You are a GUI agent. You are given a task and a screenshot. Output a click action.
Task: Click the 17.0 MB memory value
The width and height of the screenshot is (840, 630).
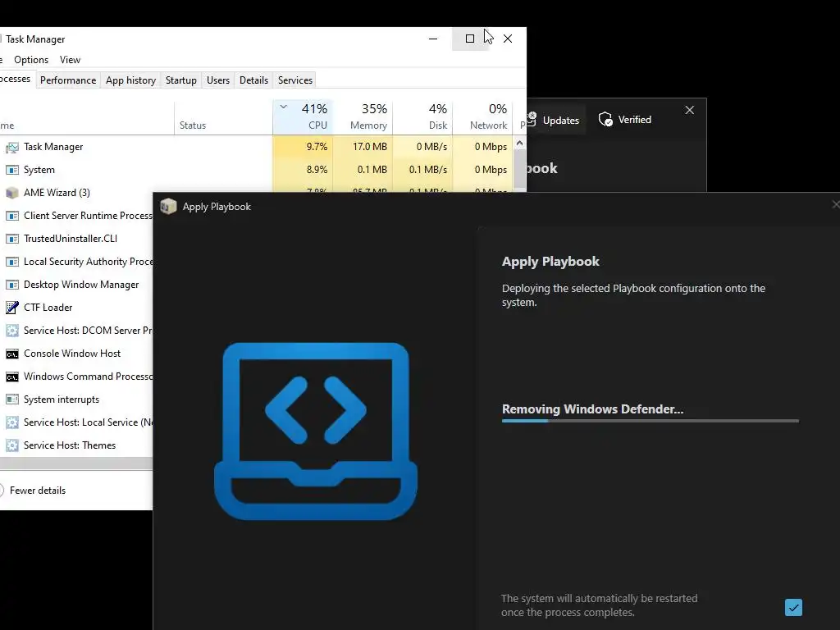370,147
